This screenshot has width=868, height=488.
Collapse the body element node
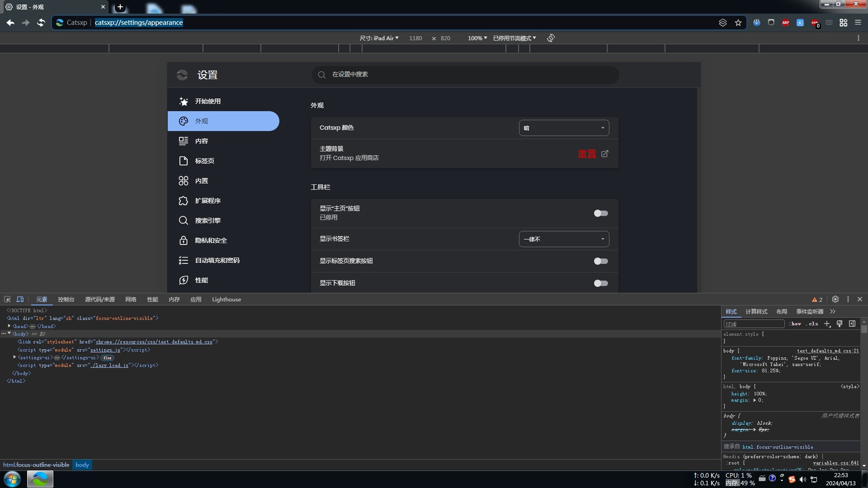tap(9, 333)
